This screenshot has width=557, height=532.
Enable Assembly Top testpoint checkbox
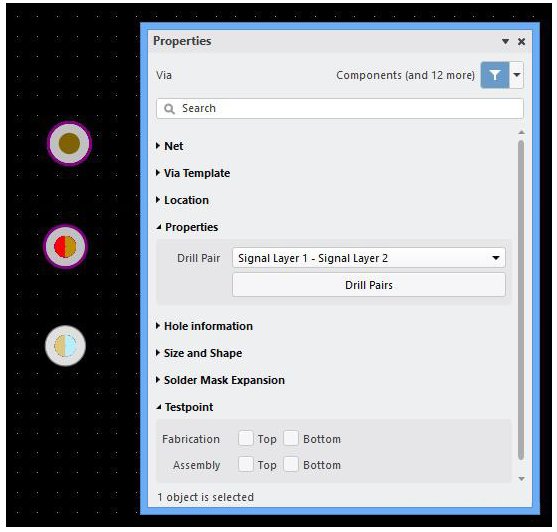pos(246,464)
